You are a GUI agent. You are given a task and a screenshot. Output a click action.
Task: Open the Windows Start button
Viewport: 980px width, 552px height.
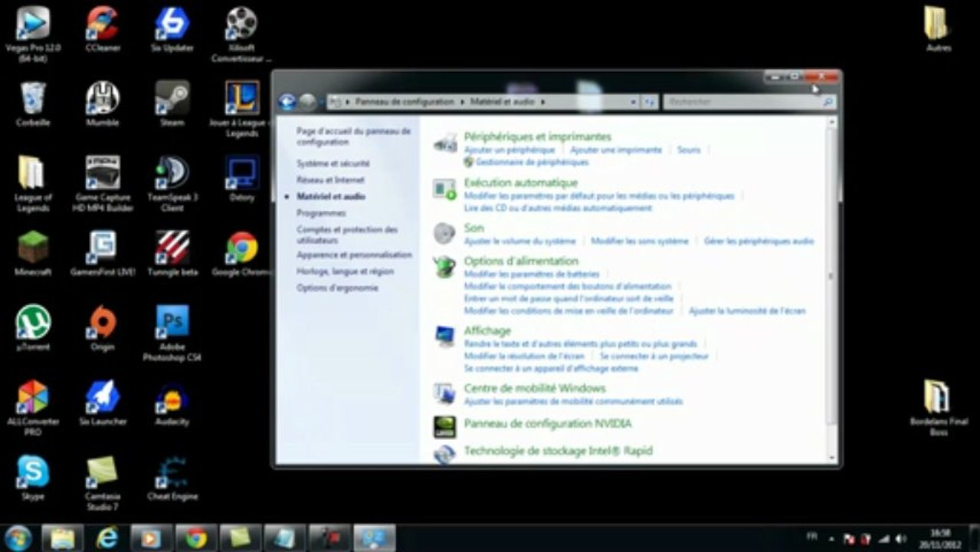tap(18, 538)
